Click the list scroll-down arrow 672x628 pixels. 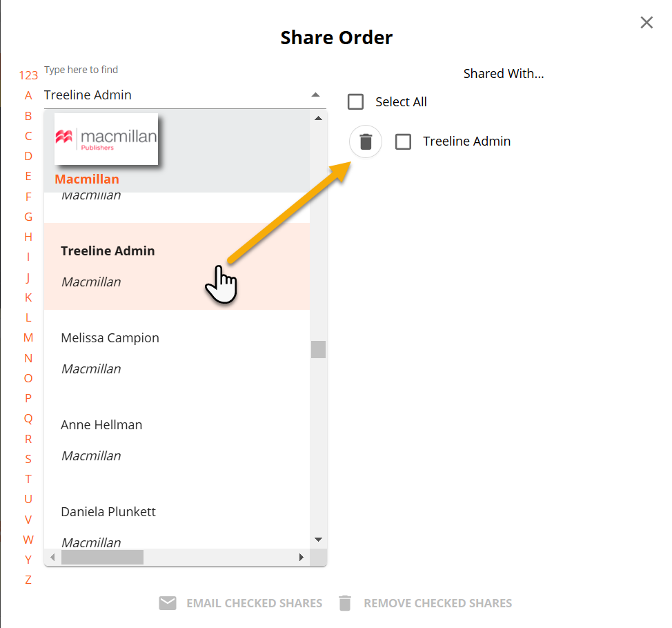[318, 540]
